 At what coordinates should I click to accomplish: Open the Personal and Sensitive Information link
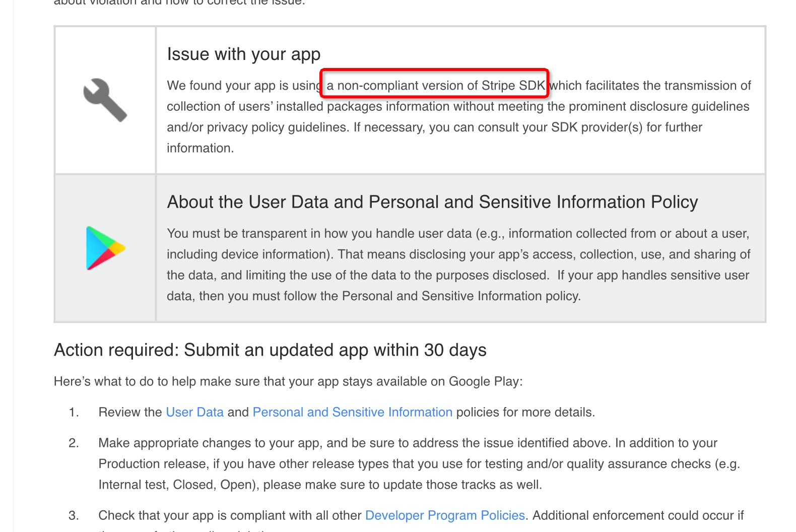coord(352,412)
